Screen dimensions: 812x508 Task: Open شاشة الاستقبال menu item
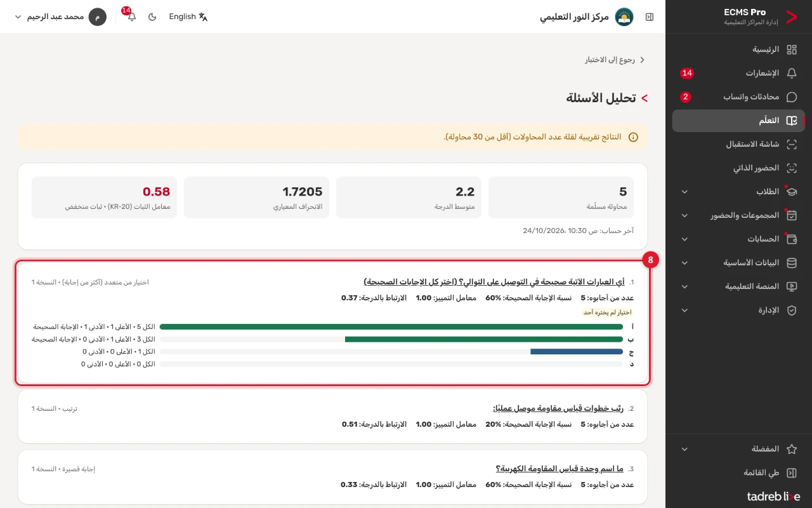tap(739, 144)
